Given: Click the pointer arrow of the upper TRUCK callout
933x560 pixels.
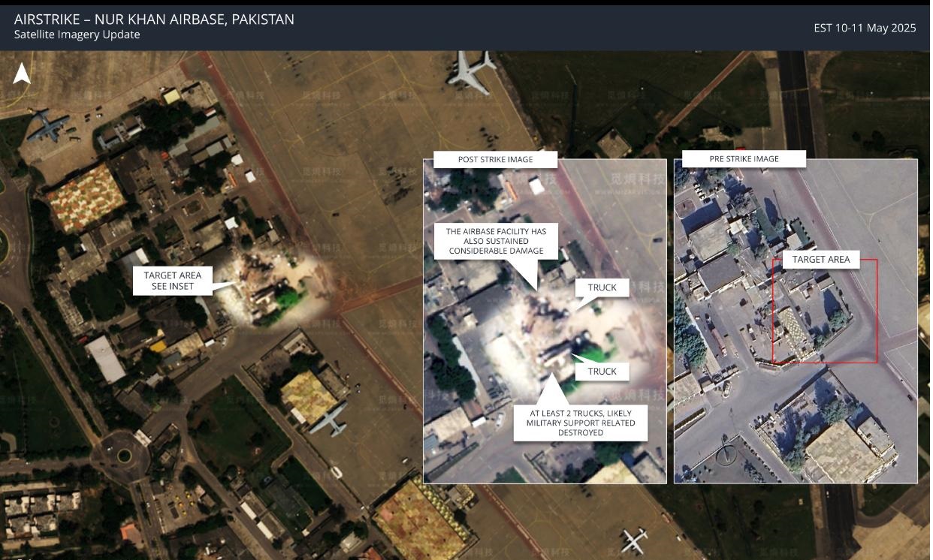Looking at the screenshot, I should (581, 305).
